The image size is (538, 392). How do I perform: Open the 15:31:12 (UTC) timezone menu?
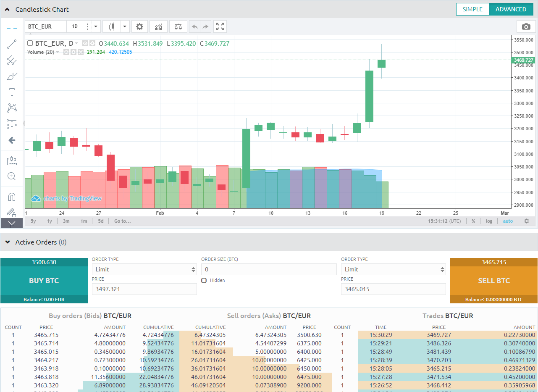point(444,221)
